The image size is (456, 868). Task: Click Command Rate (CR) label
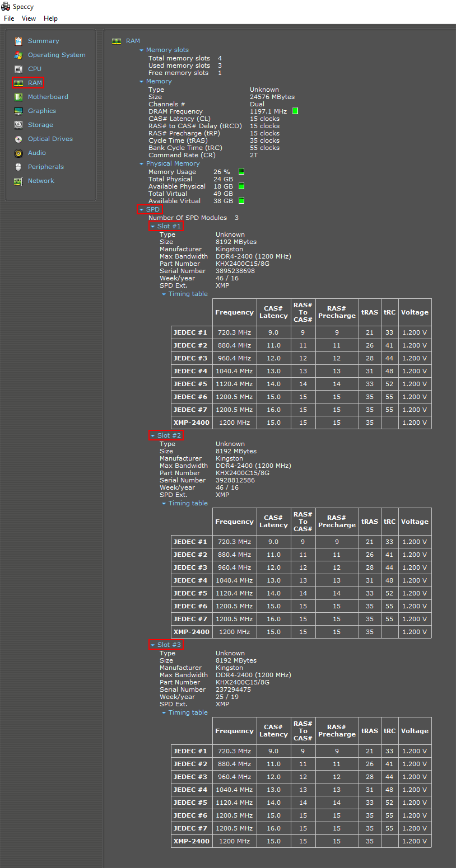tap(182, 155)
